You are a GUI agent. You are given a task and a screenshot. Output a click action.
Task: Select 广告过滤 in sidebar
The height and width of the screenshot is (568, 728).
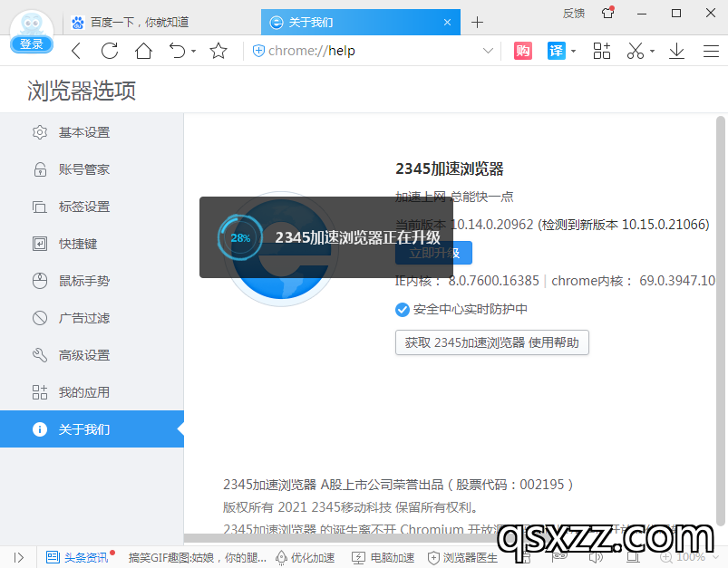point(92,318)
